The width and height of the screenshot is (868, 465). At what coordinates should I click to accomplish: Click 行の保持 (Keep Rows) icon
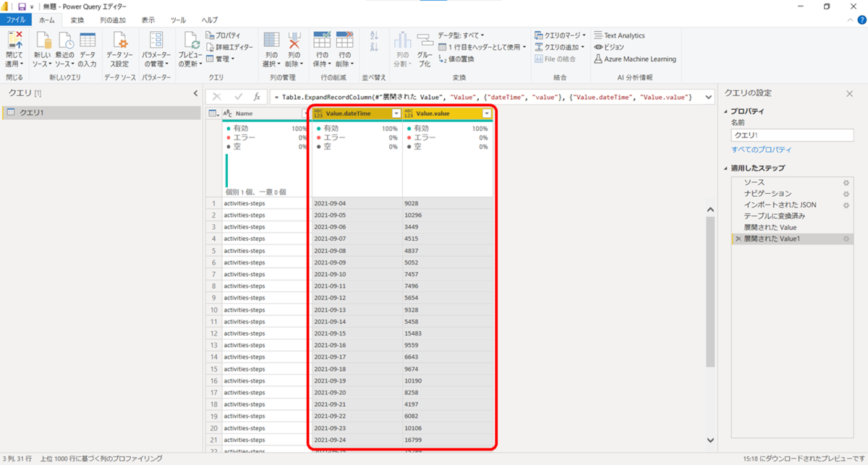coord(322,40)
